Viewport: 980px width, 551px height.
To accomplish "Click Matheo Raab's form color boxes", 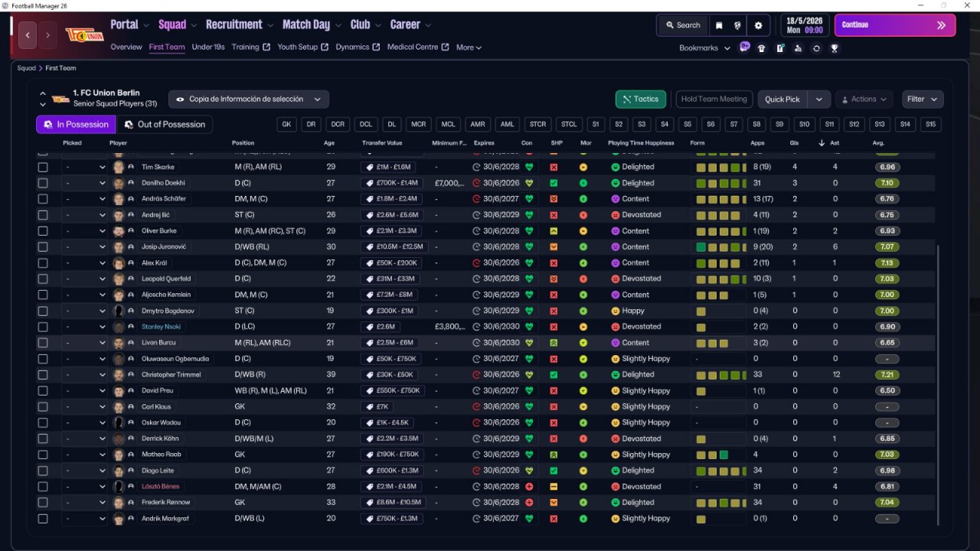I will (x=712, y=455).
